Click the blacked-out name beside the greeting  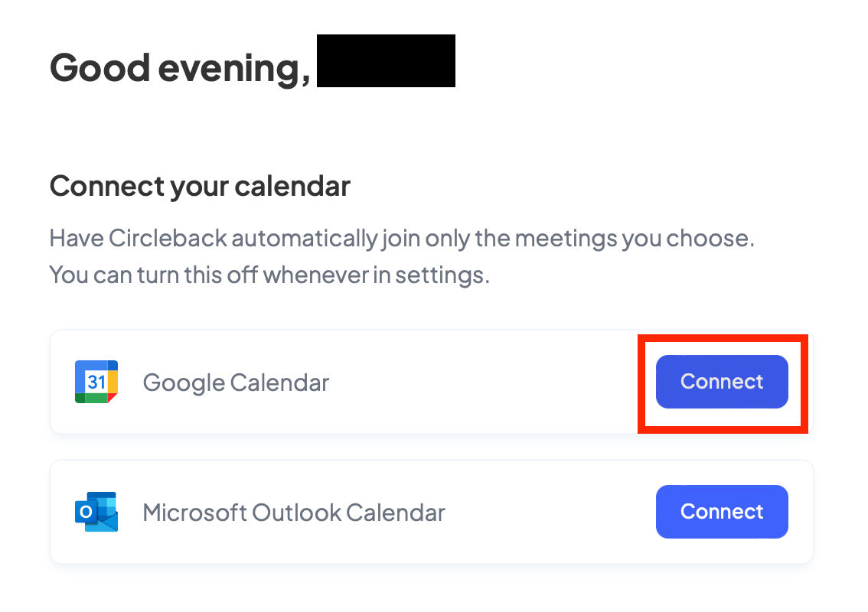click(386, 61)
